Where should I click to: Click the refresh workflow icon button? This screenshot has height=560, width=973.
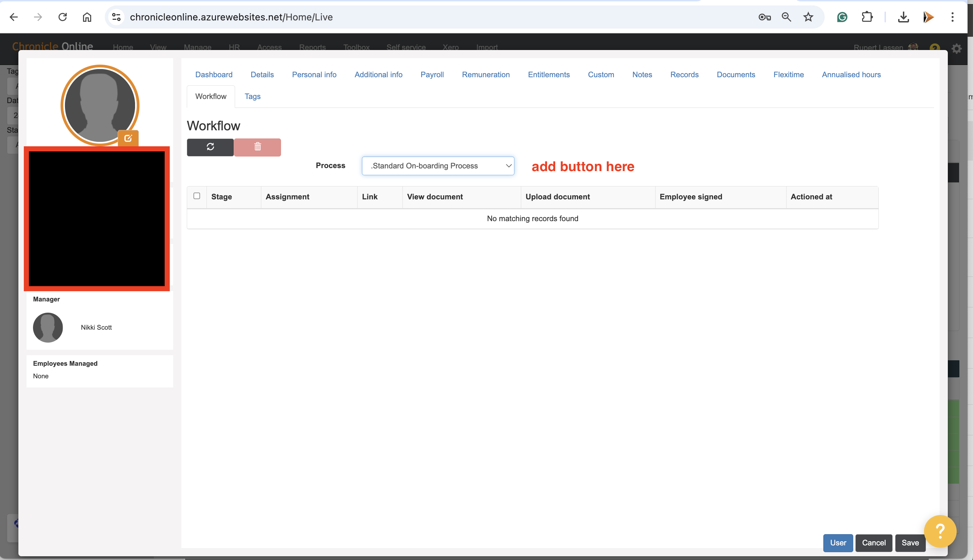(x=210, y=147)
